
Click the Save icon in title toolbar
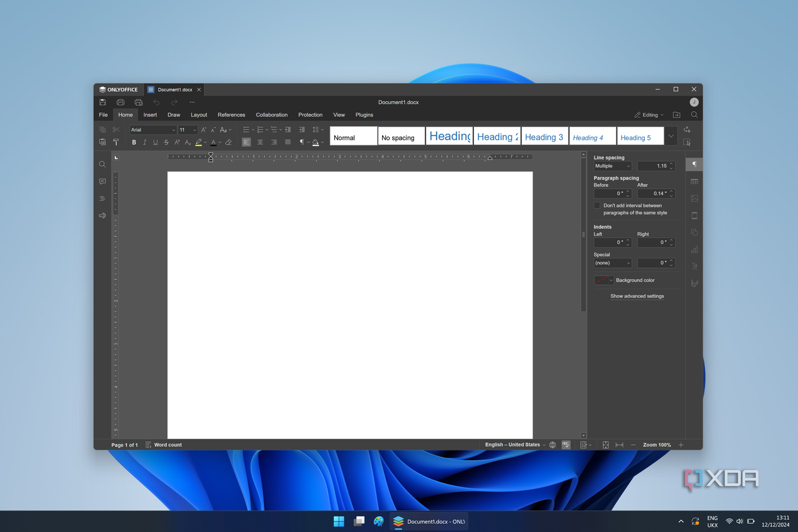[x=103, y=102]
